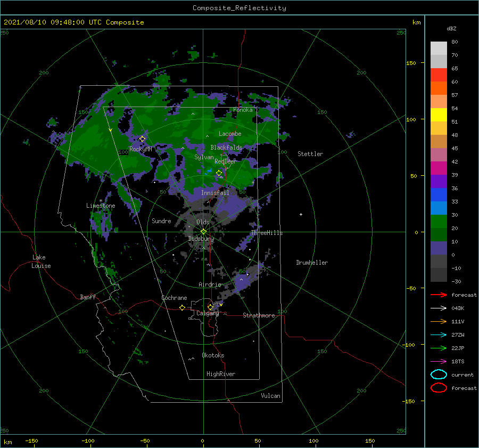Image resolution: width=479 pixels, height=448 pixels.
Task: Pick the bright green 30 dBZ swatch
Action: click(439, 221)
